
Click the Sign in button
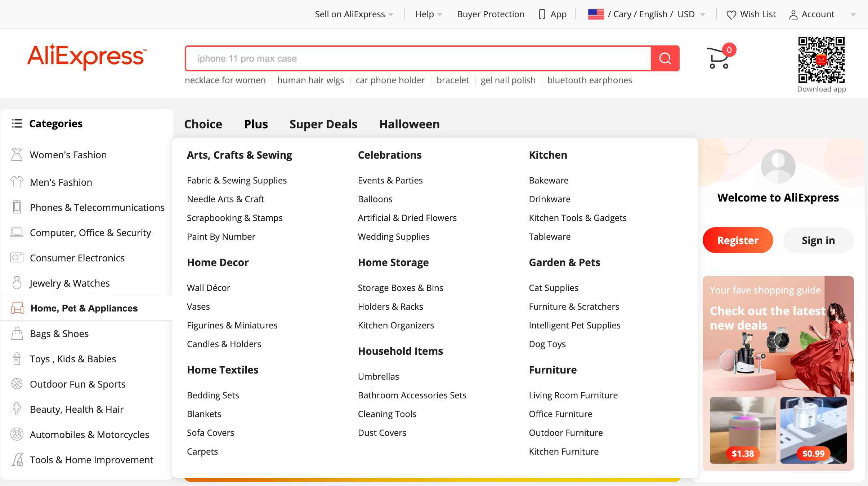pyautogui.click(x=818, y=240)
